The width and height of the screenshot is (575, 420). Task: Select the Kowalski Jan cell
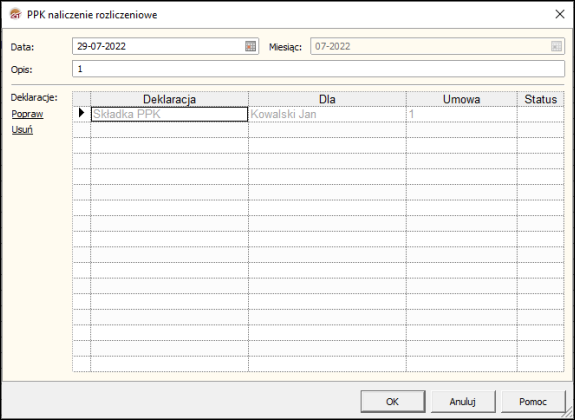[x=327, y=114]
